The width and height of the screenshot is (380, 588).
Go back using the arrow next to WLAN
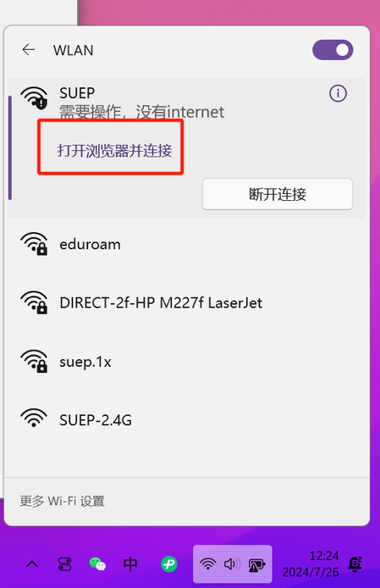click(x=29, y=49)
